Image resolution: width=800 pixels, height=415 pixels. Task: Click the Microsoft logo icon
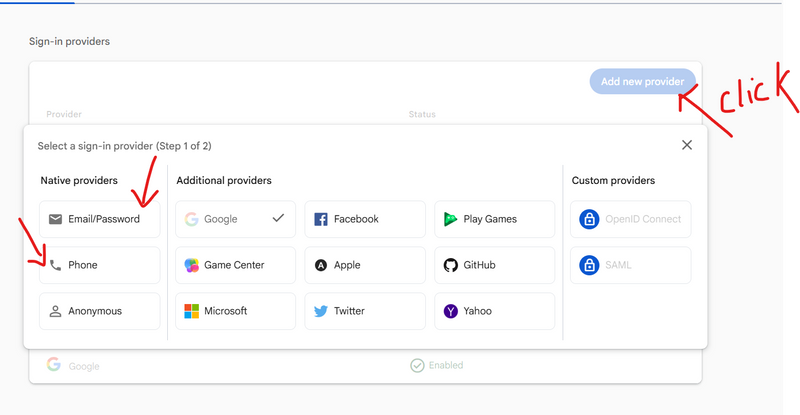click(191, 311)
